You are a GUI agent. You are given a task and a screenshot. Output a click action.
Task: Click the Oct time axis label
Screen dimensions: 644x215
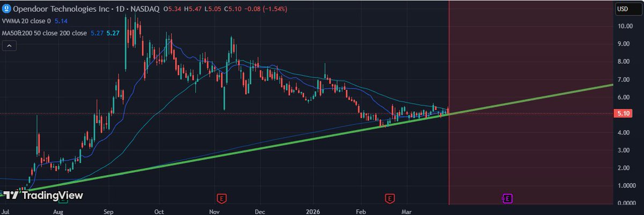coord(159,212)
